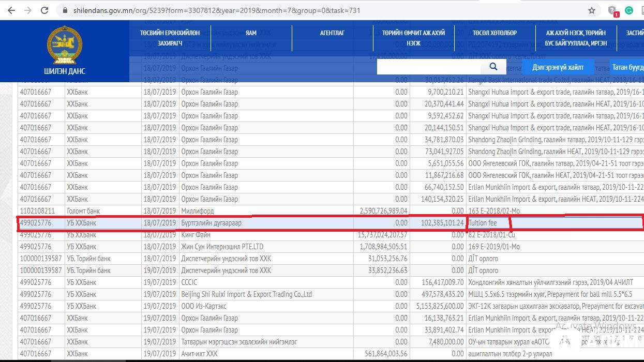
Task: Click the browser address bar URL
Action: pos(217,10)
